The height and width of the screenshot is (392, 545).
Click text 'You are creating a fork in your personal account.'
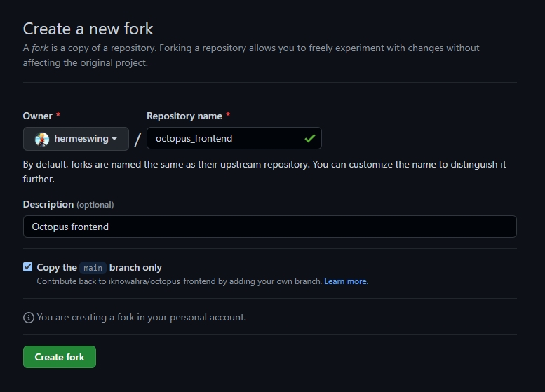coord(142,317)
